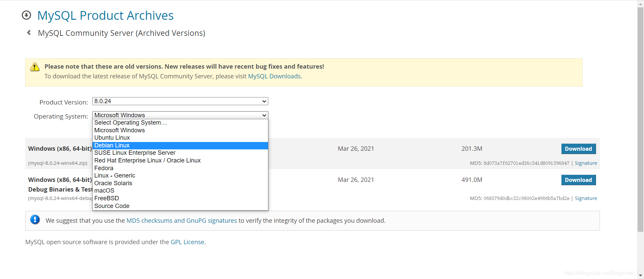
Task: Click the 491.0M file size
Action: pyautogui.click(x=472, y=180)
